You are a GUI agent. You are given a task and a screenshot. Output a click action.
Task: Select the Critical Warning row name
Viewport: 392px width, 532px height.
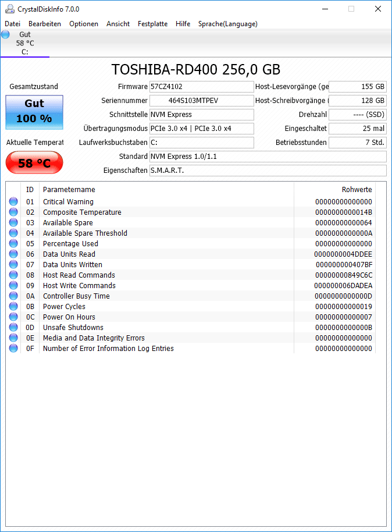click(x=68, y=201)
